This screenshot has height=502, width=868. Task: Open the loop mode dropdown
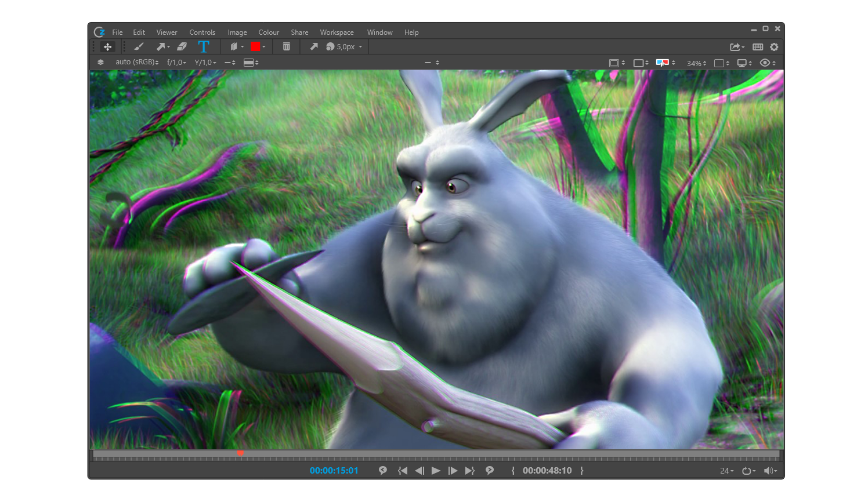point(749,471)
